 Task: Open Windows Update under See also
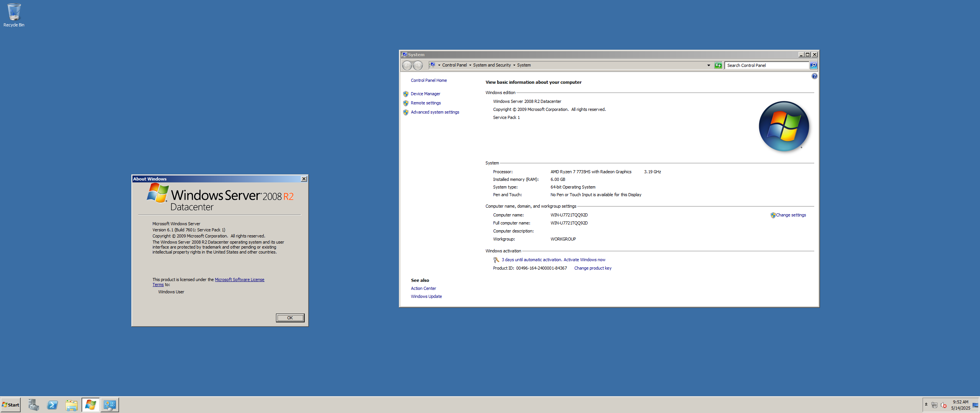[426, 296]
